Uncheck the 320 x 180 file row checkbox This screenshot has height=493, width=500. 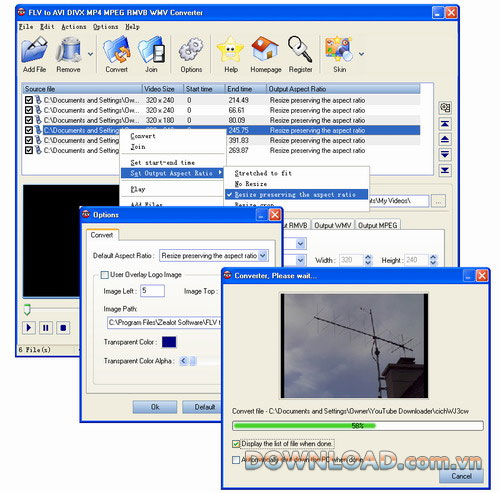click(29, 120)
